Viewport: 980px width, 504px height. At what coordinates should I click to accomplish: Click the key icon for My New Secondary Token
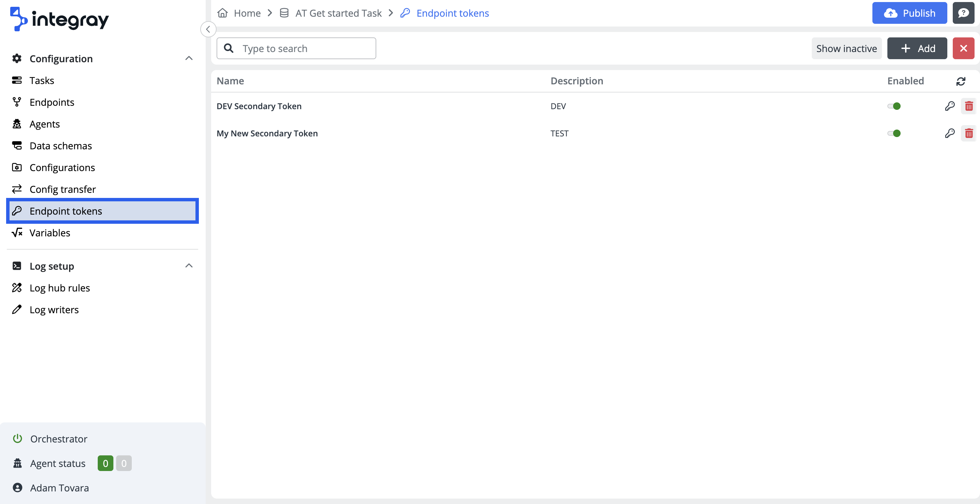950,133
